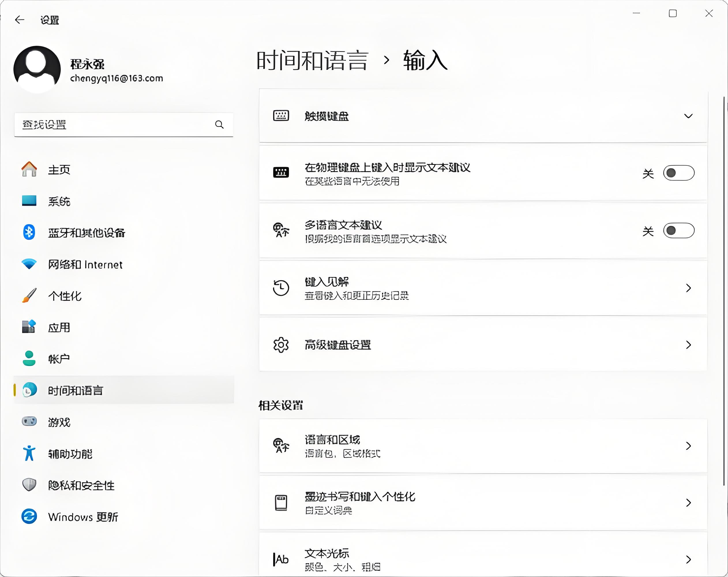Screen dimensions: 728x577
Task: Toggle 多语言文本建议 switch
Action: click(679, 231)
